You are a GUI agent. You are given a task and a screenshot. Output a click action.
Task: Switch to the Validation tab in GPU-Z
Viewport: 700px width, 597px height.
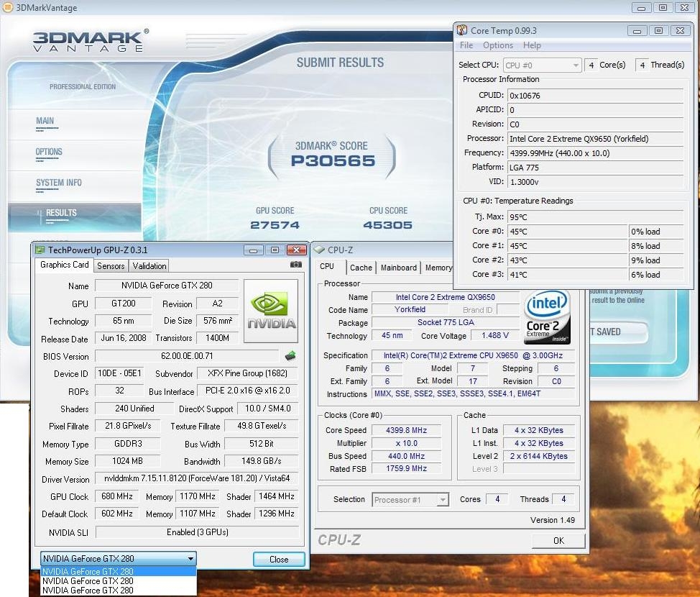149,266
